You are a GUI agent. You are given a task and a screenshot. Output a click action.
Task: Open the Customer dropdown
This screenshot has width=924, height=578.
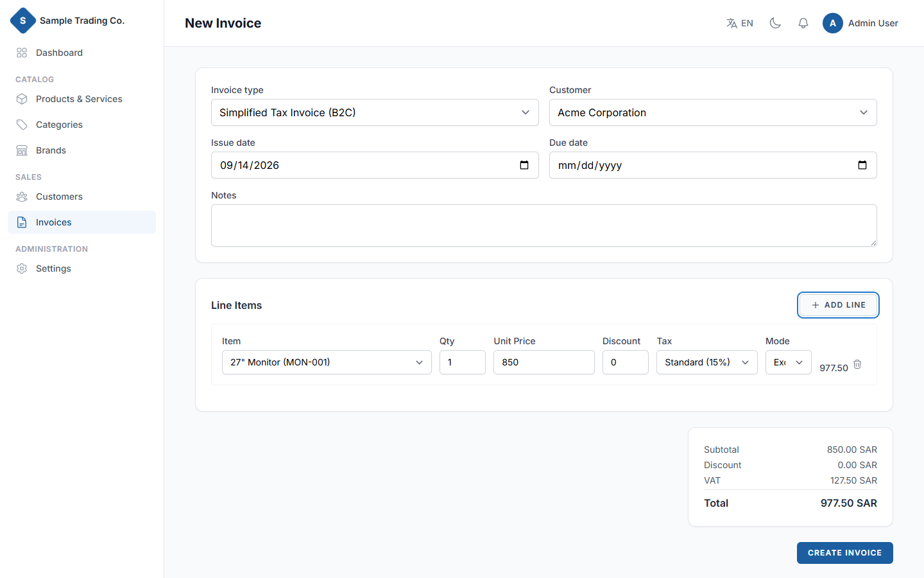pyautogui.click(x=713, y=112)
